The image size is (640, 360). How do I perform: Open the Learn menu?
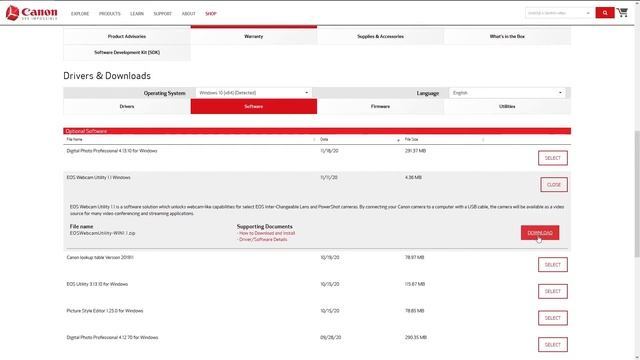tap(137, 14)
